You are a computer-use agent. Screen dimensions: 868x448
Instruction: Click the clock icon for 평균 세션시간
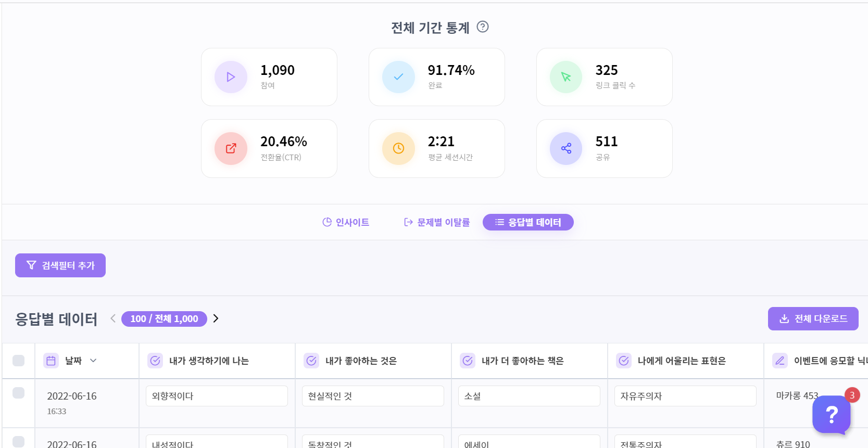click(x=398, y=148)
